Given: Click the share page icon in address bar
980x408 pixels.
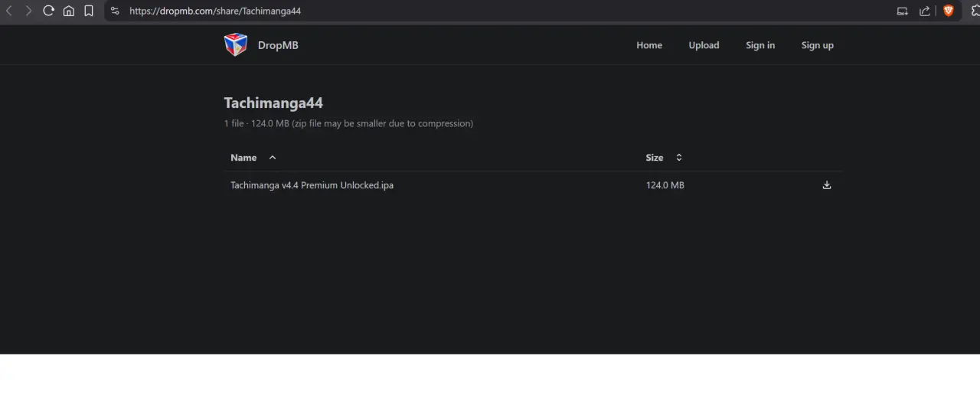Looking at the screenshot, I should [x=925, y=11].
